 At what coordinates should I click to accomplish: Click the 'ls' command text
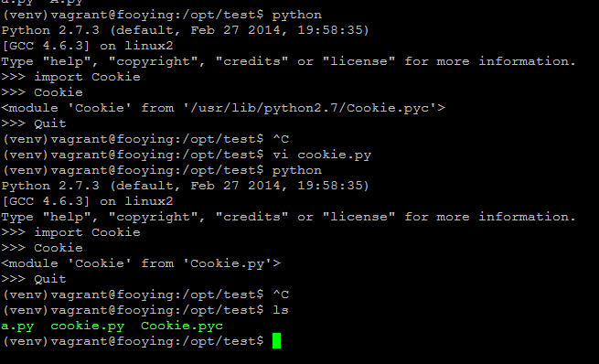281,310
